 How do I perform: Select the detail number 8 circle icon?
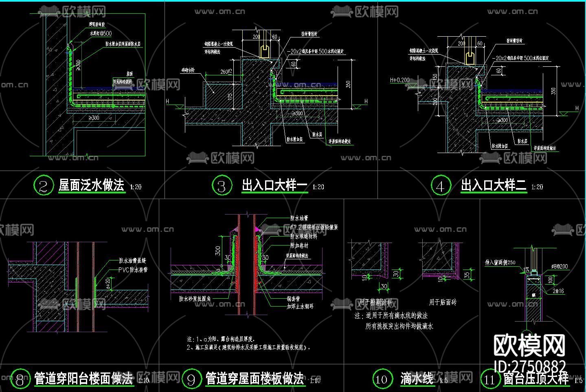pyautogui.click(x=20, y=379)
